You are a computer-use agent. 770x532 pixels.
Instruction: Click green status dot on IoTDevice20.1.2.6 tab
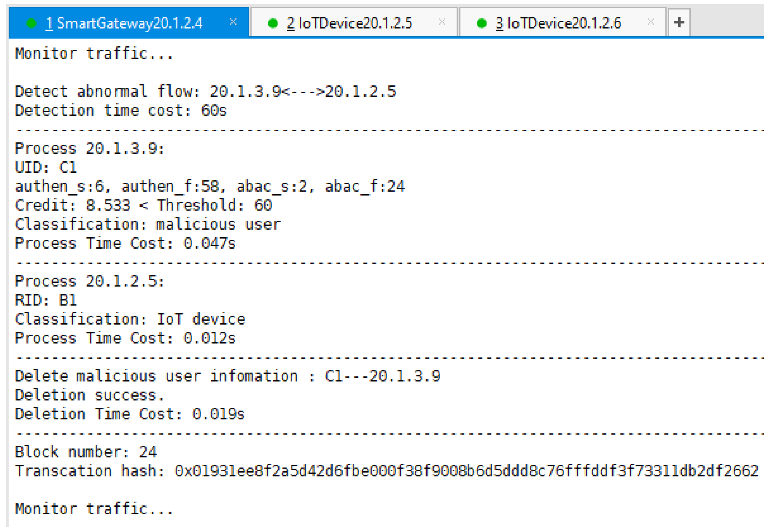click(x=481, y=23)
